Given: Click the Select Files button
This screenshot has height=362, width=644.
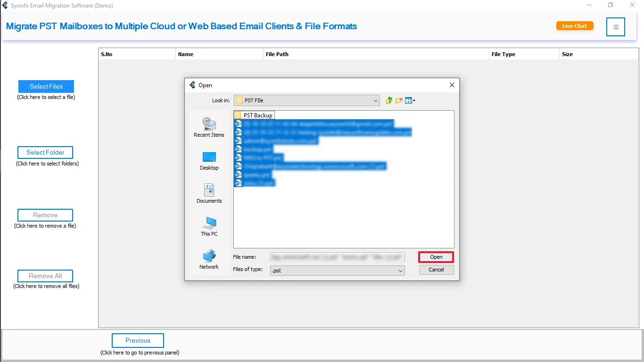Looking at the screenshot, I should tap(46, 86).
